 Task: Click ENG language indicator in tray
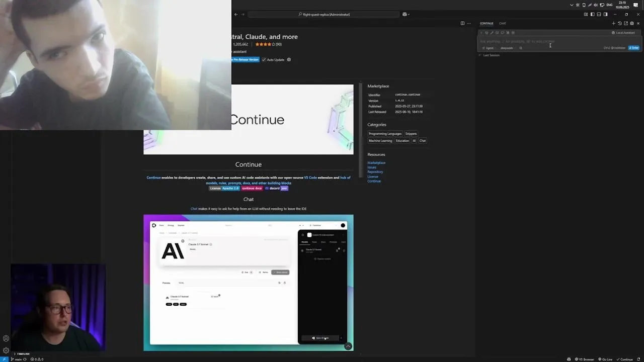(x=609, y=5)
